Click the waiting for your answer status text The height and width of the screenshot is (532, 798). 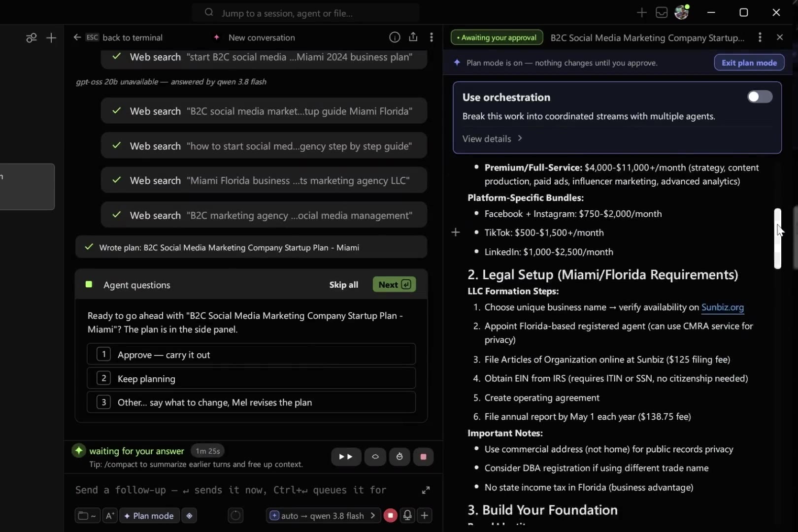(136, 451)
